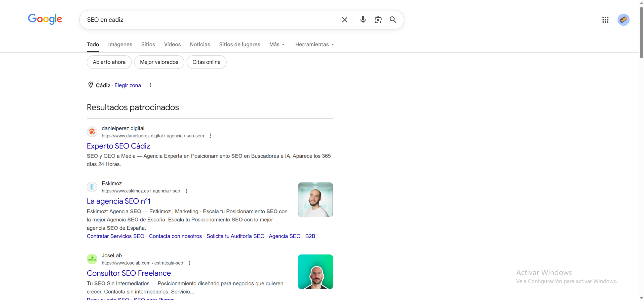Click the Agencia SEO sitelink
644x300 pixels.
tap(285, 236)
